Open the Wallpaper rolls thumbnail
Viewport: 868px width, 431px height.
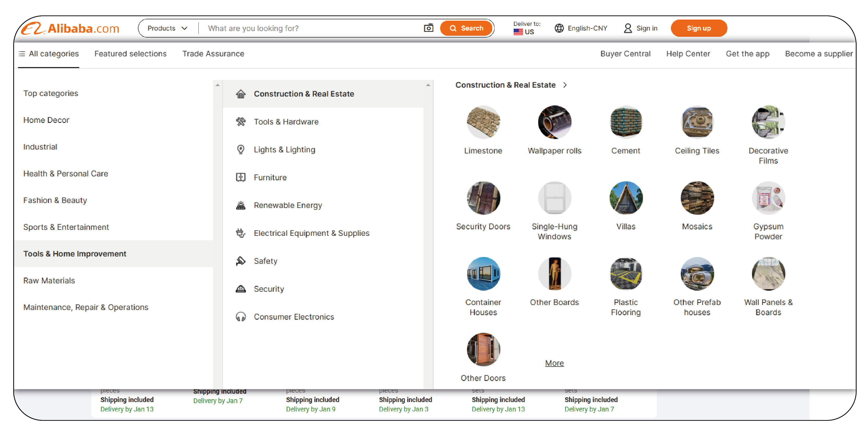coord(554,122)
